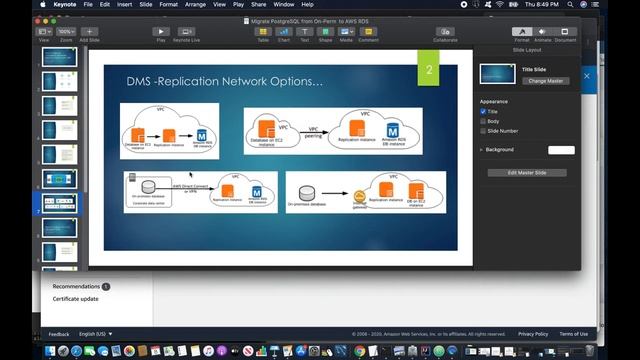Open Spotlight search in the menu bar
The height and width of the screenshot is (360, 640).
(x=570, y=4)
